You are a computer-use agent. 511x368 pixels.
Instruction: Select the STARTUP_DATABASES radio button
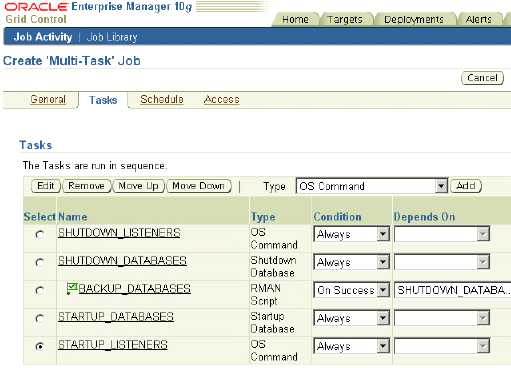(40, 319)
